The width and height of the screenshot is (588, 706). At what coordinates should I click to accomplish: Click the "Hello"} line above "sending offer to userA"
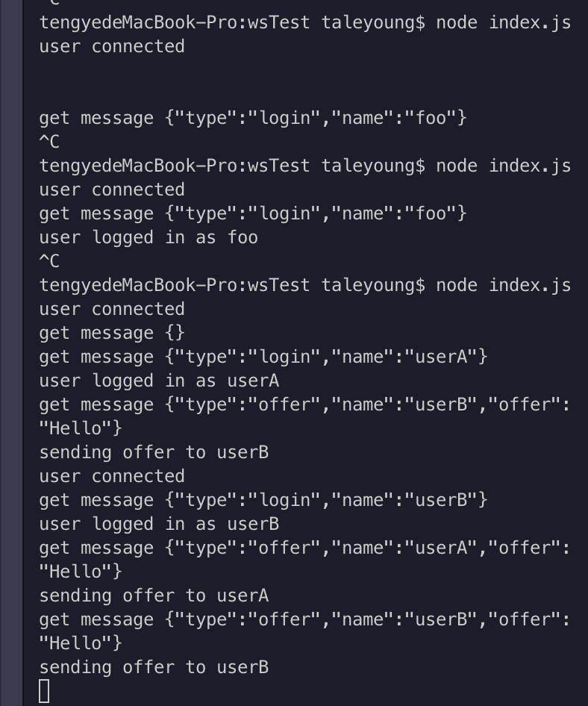click(x=81, y=572)
